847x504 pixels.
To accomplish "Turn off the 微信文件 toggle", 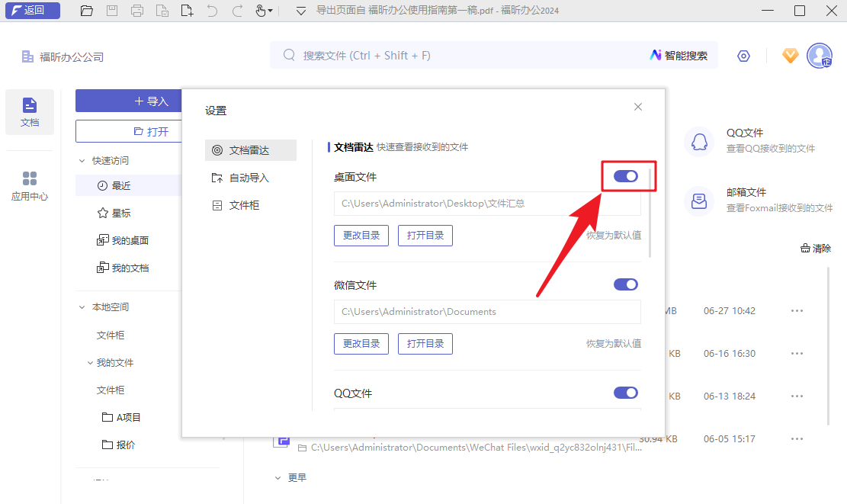I will [625, 284].
